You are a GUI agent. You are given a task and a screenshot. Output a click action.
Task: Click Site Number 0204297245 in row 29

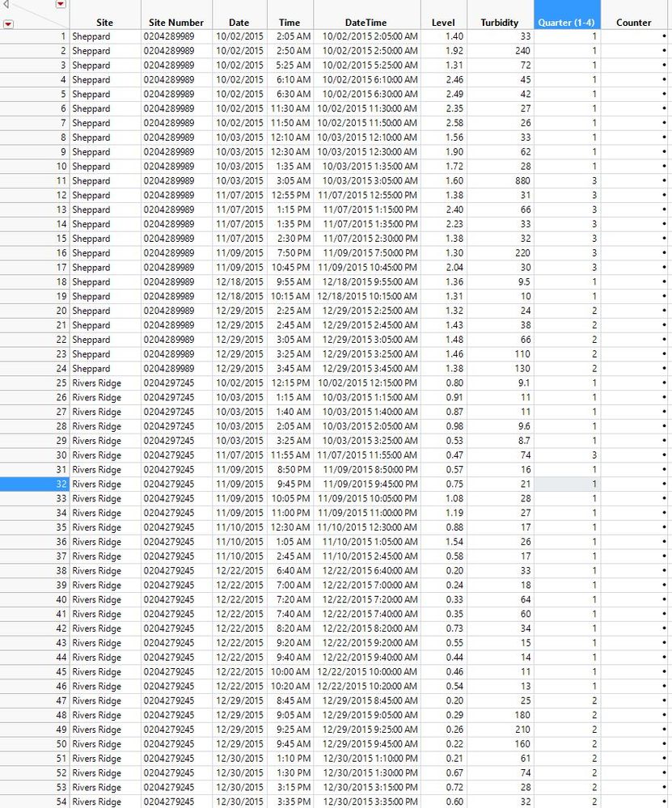tap(169, 441)
